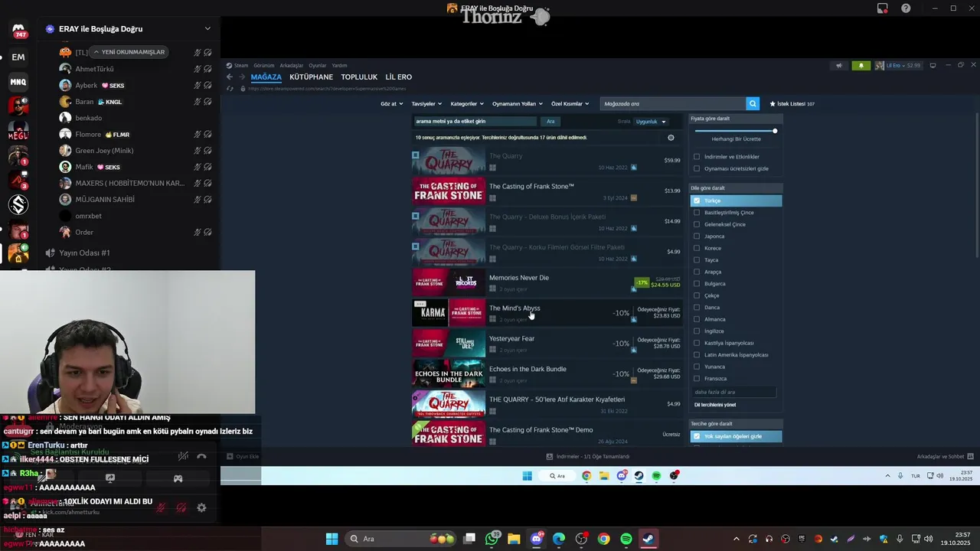Image resolution: width=980 pixels, height=551 pixels.
Task: Open File Explorer from the bottom taskbar
Action: (x=514, y=539)
